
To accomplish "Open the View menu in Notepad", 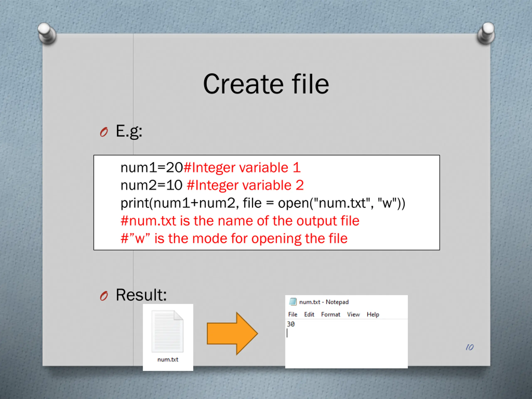I will [x=353, y=314].
